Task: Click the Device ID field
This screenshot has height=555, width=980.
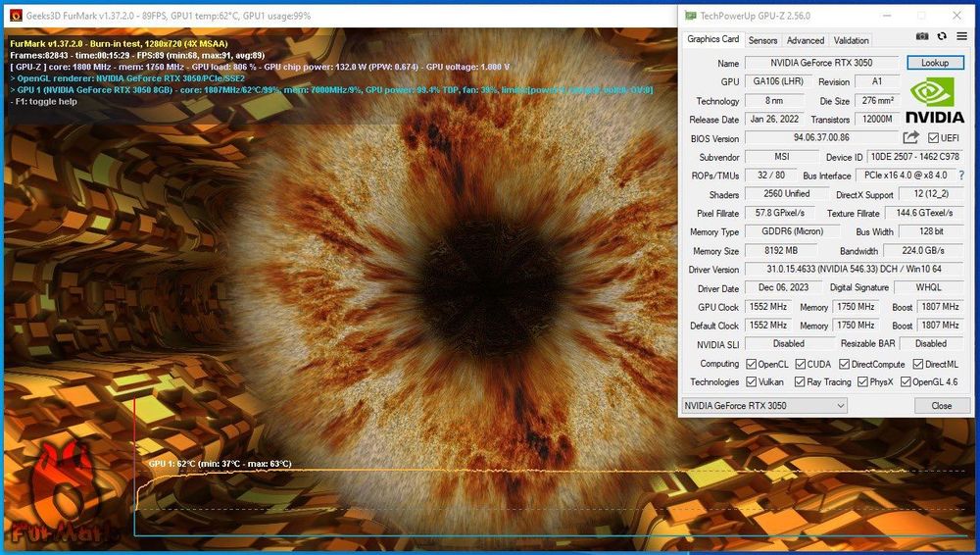Action: [x=914, y=157]
